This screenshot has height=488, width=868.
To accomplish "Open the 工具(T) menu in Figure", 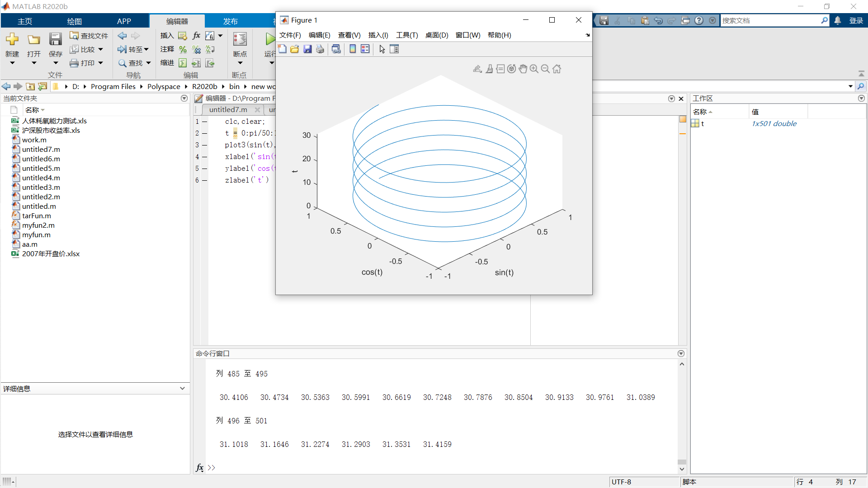I will pos(406,35).
